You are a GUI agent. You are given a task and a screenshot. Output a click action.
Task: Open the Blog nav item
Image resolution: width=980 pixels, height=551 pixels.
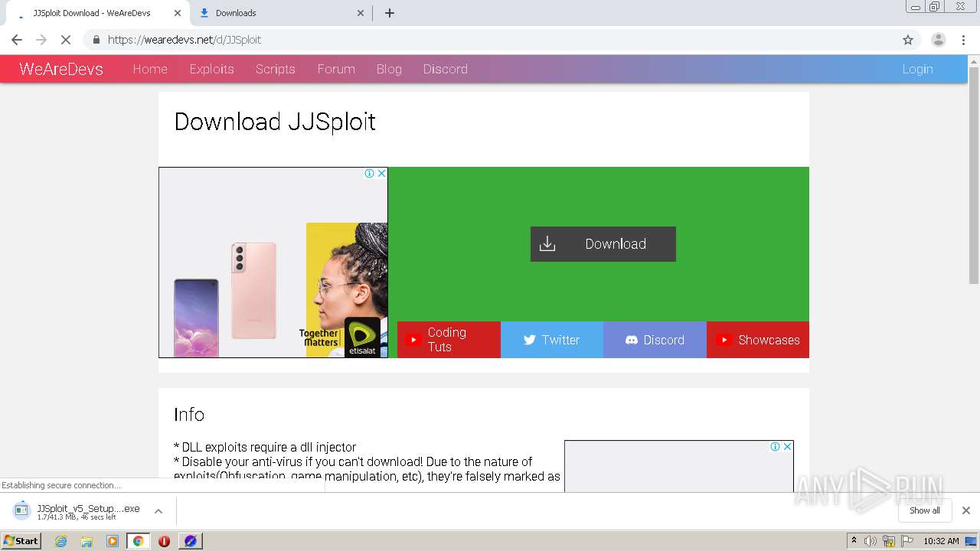[x=389, y=69]
